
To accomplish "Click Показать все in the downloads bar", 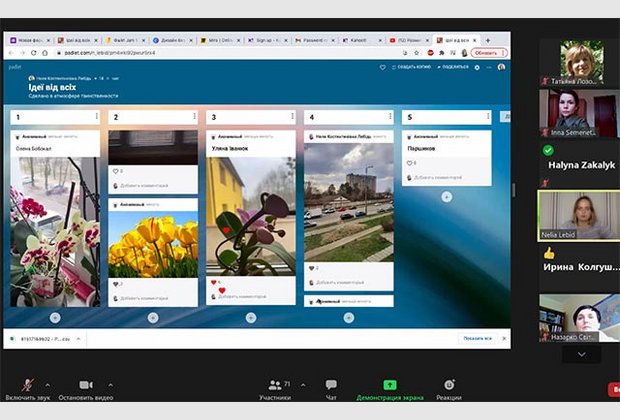I will point(477,338).
